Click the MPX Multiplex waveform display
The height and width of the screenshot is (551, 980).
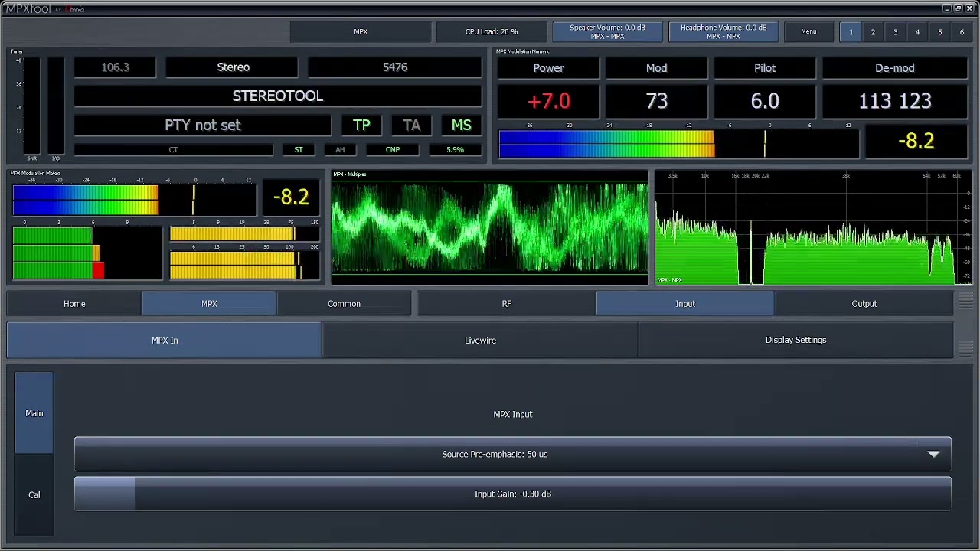pos(490,228)
